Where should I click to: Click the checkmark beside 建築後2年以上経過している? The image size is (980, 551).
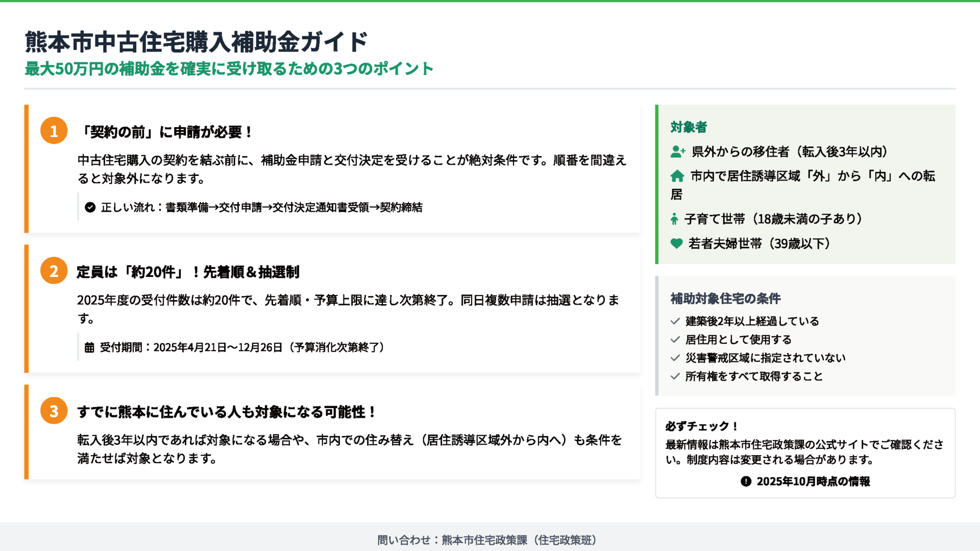675,321
